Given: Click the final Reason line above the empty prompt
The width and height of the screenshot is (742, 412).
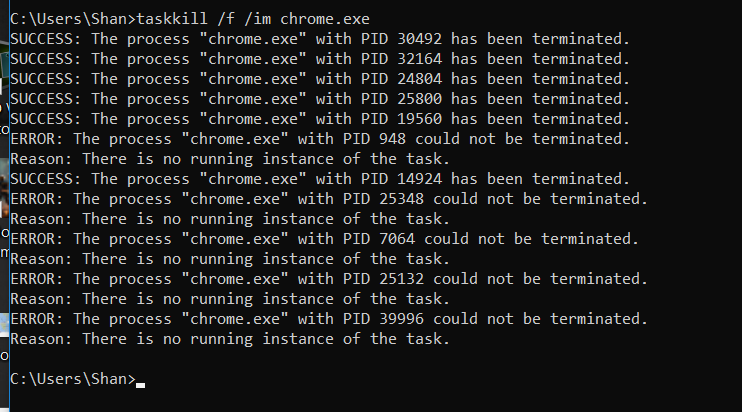Looking at the screenshot, I should tap(230, 339).
